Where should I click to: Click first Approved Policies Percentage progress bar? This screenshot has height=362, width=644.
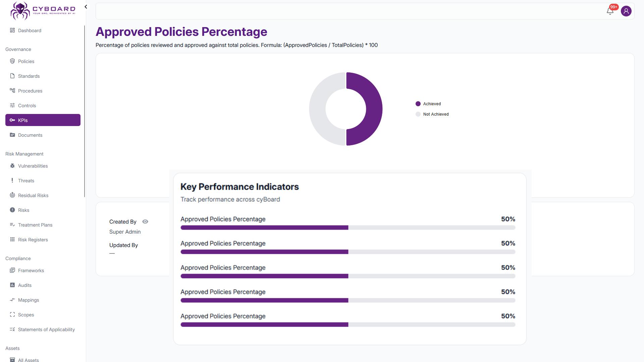pos(348,228)
